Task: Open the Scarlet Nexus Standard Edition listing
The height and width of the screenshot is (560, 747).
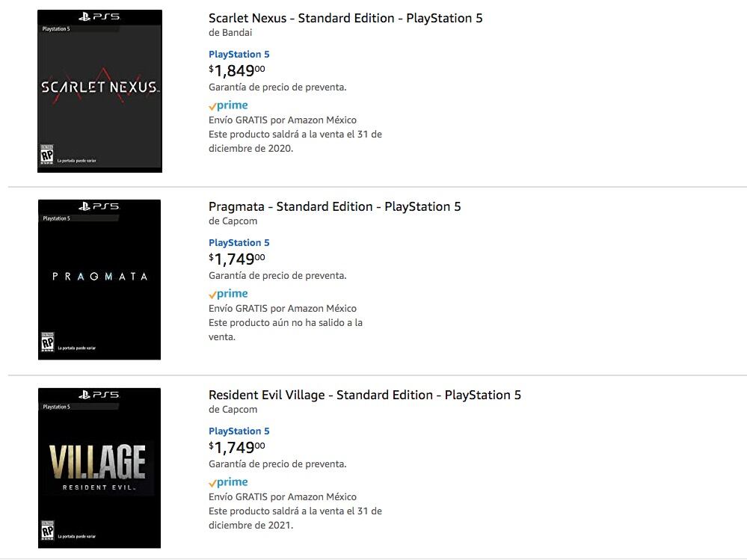Action: pos(344,18)
